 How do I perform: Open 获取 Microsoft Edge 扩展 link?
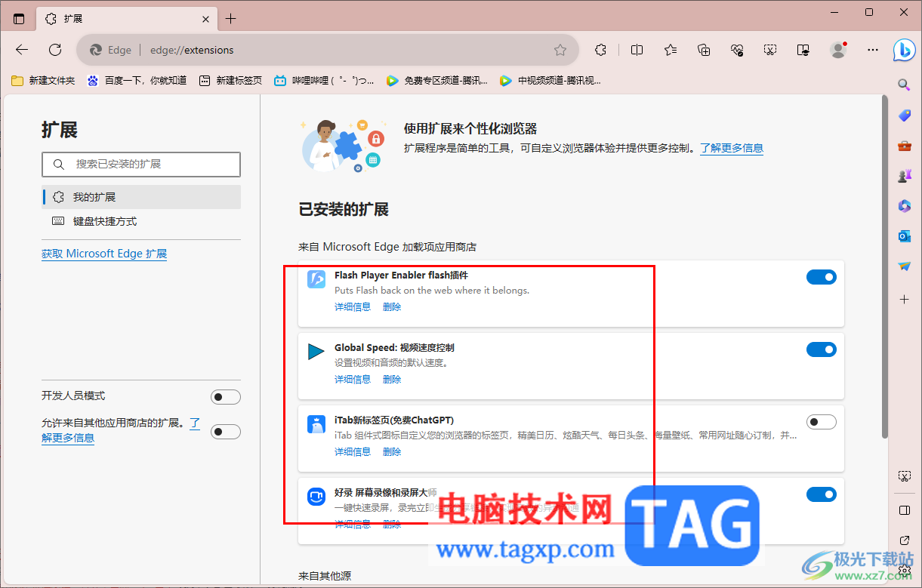tap(104, 254)
